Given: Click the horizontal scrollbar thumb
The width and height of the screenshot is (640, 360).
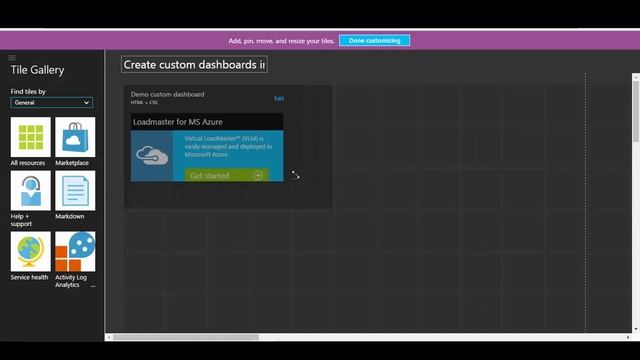Looking at the screenshot, I should (186, 337).
